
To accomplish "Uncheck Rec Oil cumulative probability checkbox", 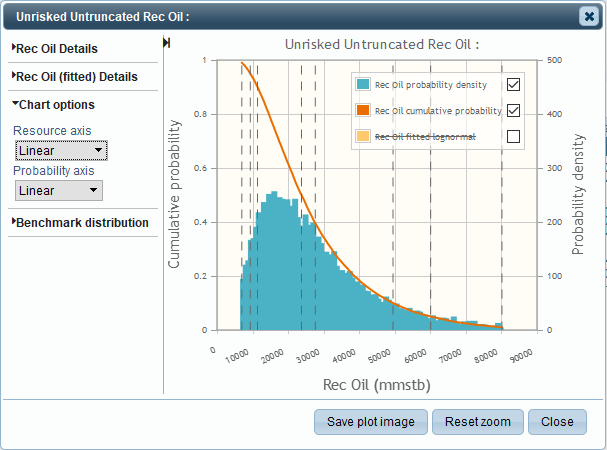I will pyautogui.click(x=514, y=111).
